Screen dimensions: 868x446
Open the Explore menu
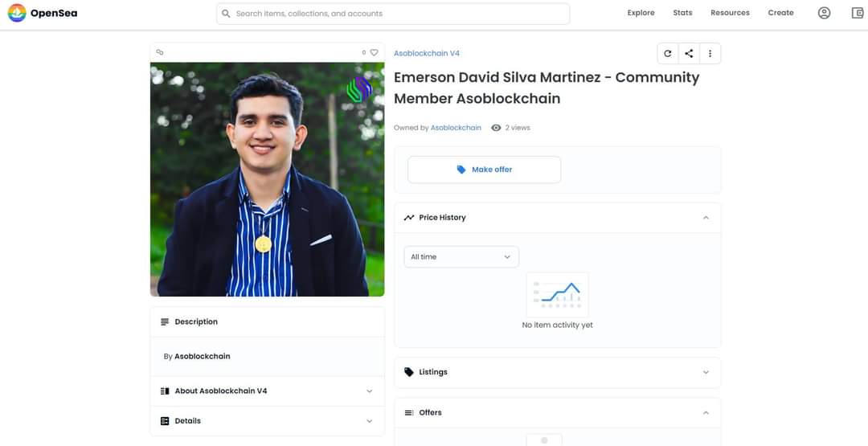pos(641,13)
